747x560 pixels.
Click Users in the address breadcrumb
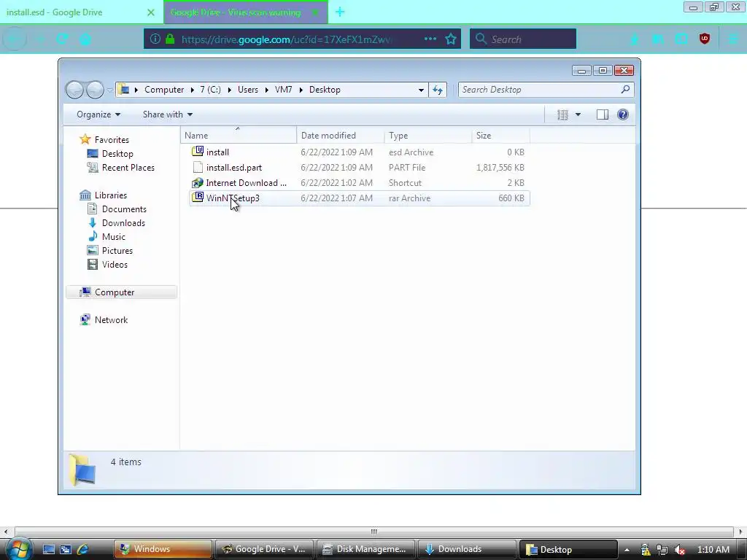pos(248,90)
